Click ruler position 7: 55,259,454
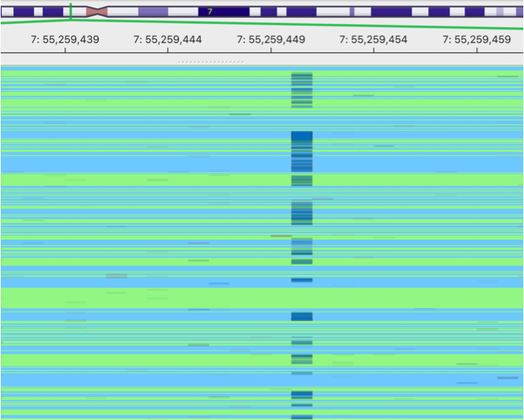 click(374, 39)
